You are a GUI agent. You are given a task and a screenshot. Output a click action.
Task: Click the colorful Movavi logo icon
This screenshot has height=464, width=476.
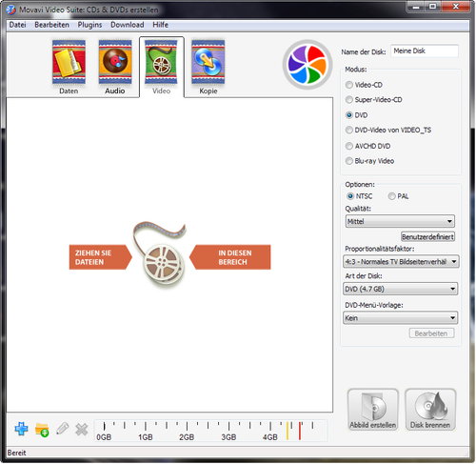pos(307,65)
